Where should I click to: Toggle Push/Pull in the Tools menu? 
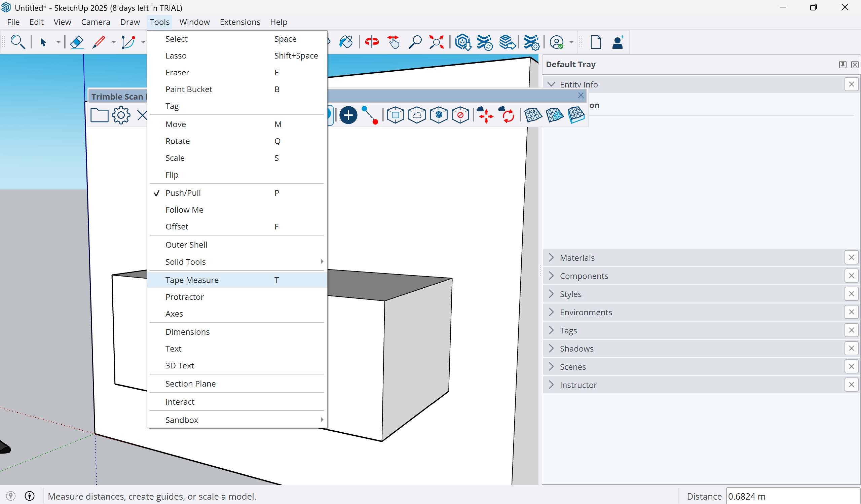(183, 193)
